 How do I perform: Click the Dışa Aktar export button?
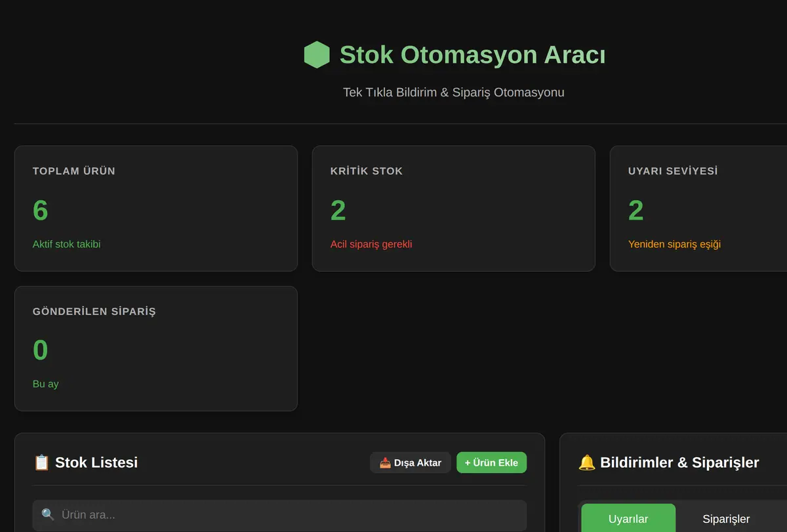[x=411, y=462]
